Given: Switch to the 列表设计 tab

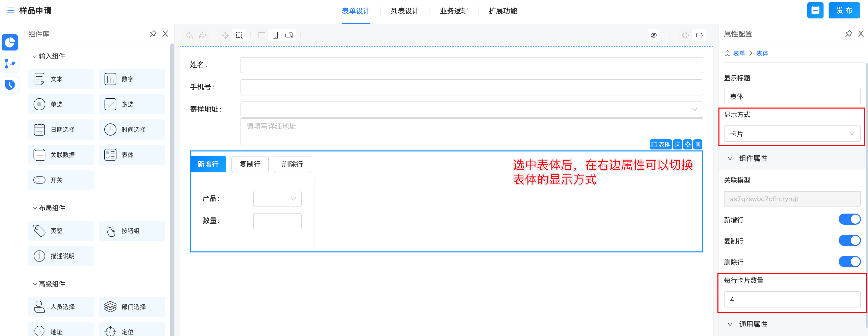Looking at the screenshot, I should pos(404,11).
